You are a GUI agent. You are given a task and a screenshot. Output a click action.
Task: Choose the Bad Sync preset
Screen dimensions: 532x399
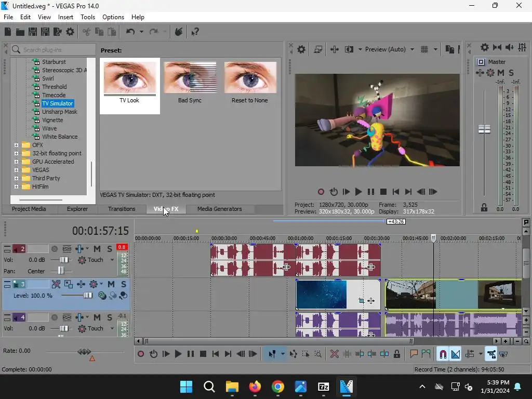tap(190, 83)
